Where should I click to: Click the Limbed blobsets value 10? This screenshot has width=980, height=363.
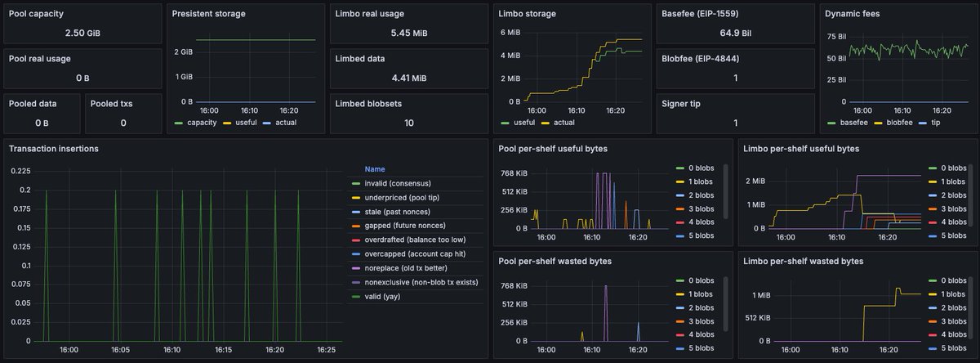pyautogui.click(x=408, y=123)
